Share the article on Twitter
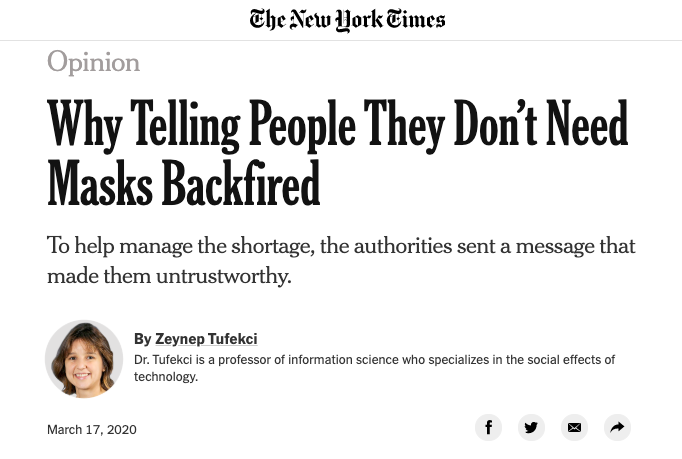The image size is (682, 459). [531, 428]
